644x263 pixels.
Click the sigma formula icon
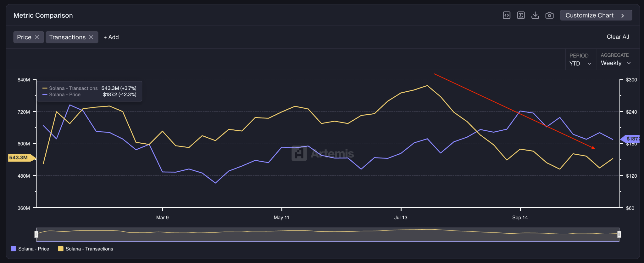tap(521, 15)
